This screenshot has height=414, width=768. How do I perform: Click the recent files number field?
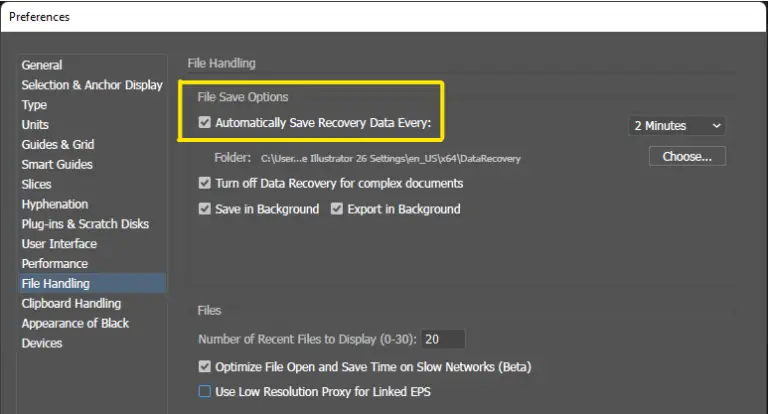pos(443,339)
